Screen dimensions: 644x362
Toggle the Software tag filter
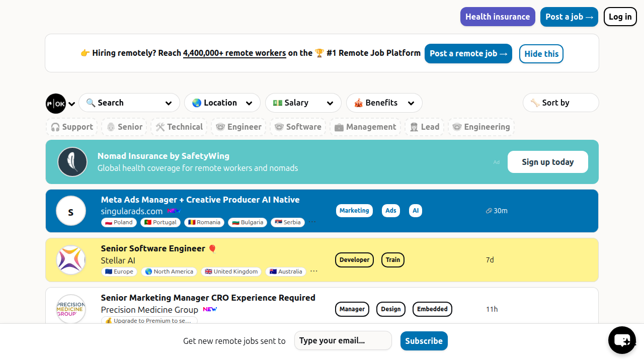tap(298, 127)
